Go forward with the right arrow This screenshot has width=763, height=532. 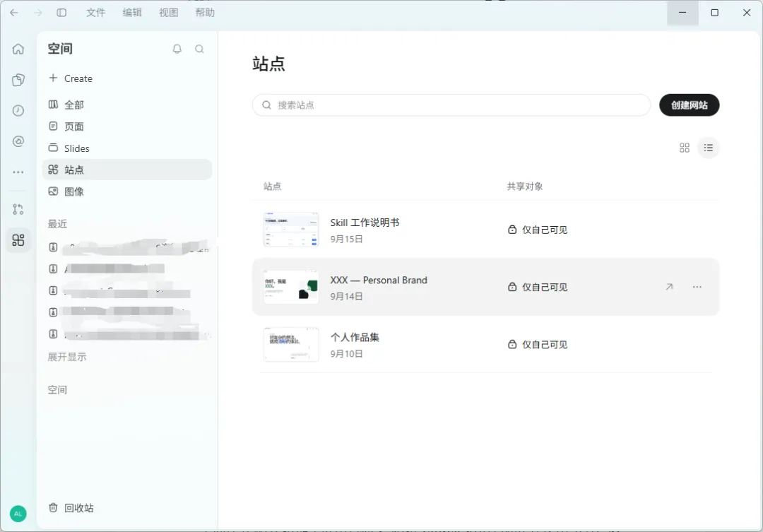pos(38,13)
